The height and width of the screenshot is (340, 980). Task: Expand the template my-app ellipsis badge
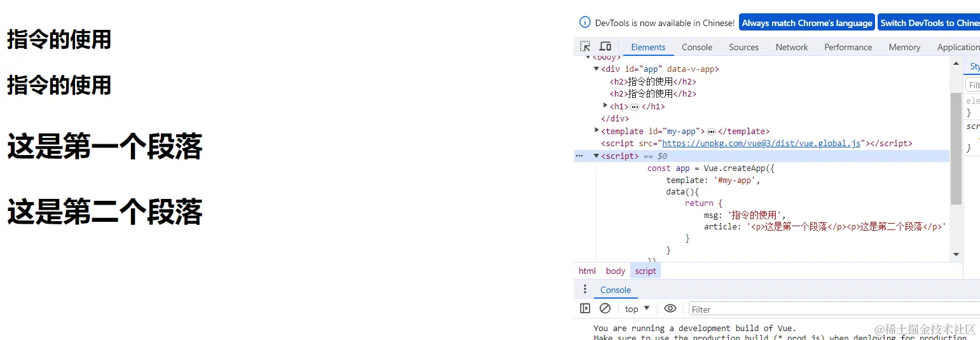click(x=711, y=132)
